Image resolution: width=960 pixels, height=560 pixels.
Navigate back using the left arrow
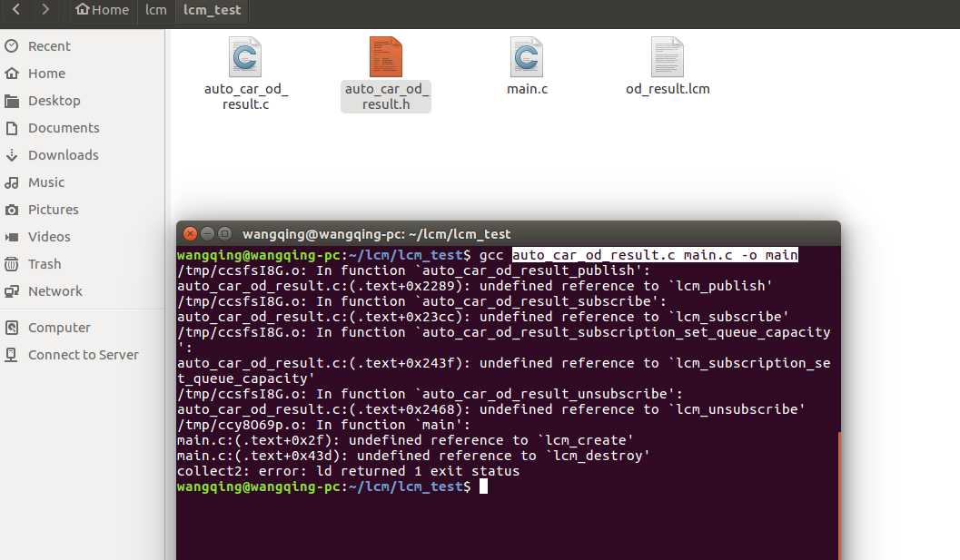(15, 12)
